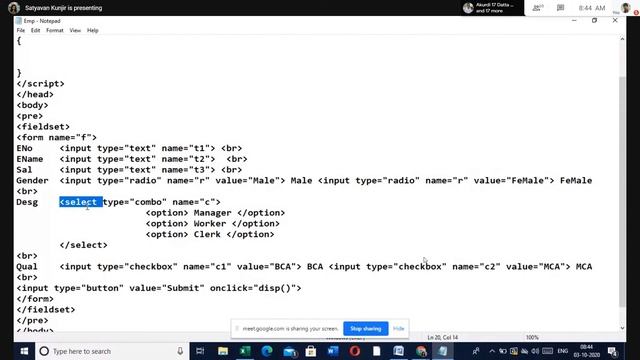This screenshot has height=360, width=640.
Task: Open Notepad's Edit menu
Action: coord(36,31)
